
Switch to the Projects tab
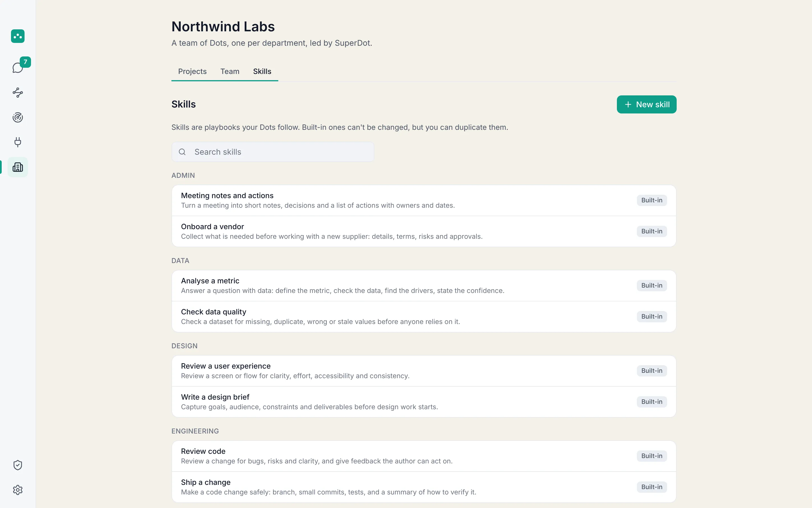coord(192,71)
